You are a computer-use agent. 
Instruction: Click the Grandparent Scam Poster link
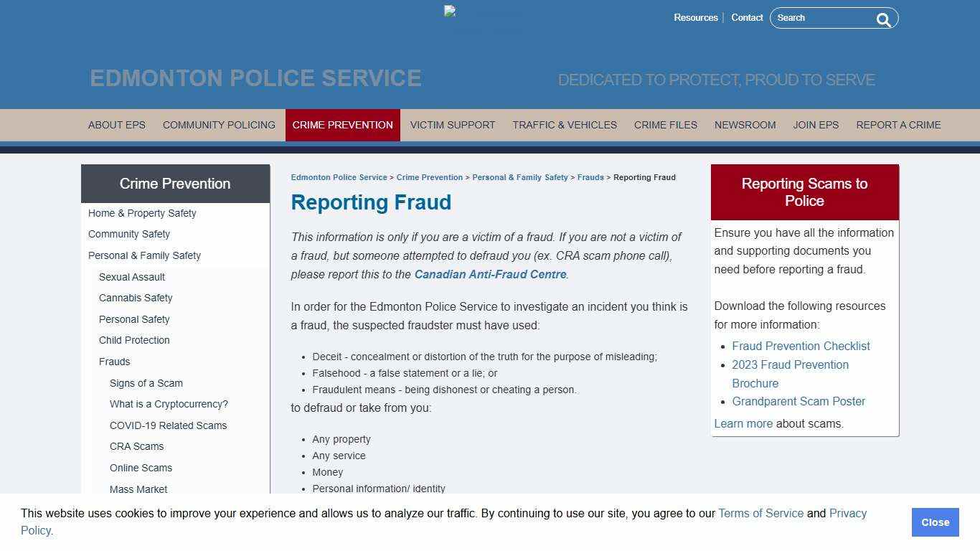tap(798, 401)
